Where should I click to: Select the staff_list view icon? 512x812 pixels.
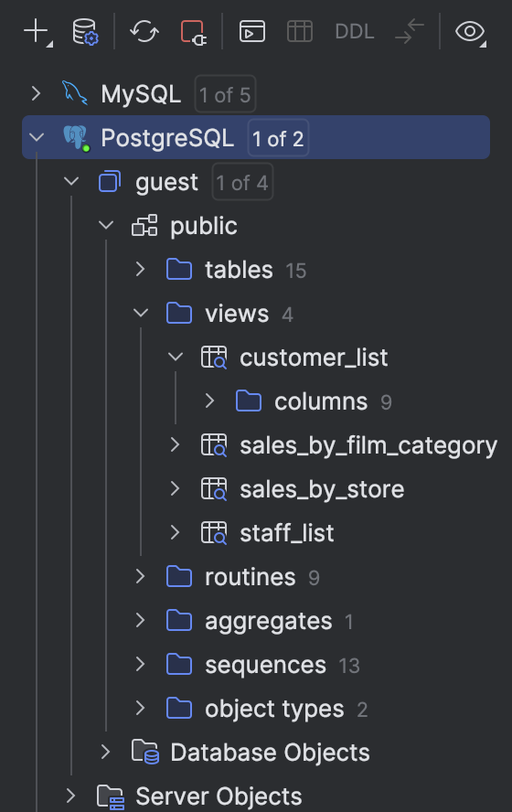pos(214,533)
